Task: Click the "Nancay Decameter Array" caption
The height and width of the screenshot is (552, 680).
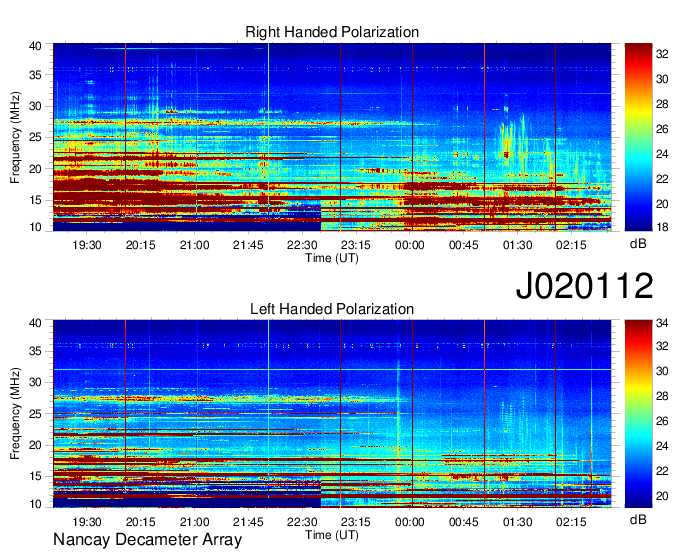Action: (x=147, y=540)
